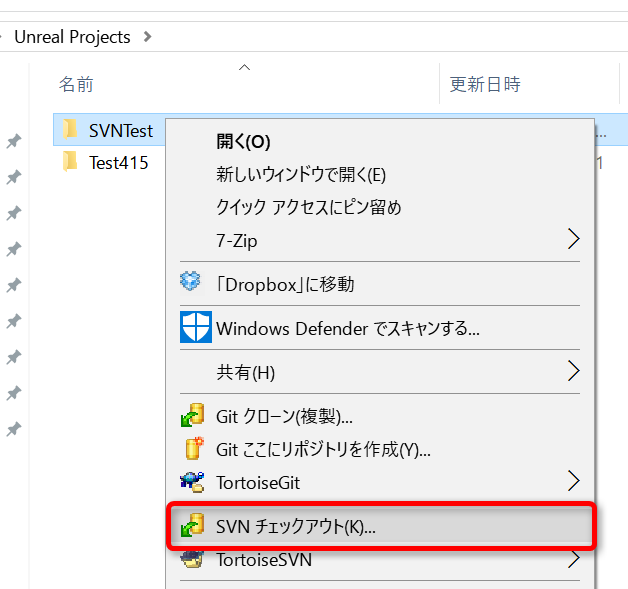628x589 pixels.
Task: Click Unreal Projects in the address bar
Action: click(x=72, y=37)
